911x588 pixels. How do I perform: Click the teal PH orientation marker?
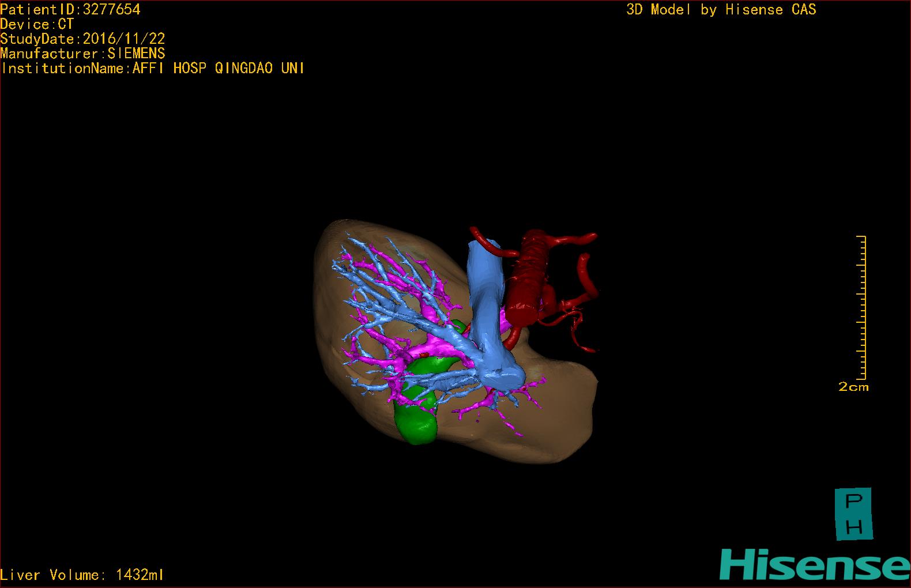(x=853, y=514)
